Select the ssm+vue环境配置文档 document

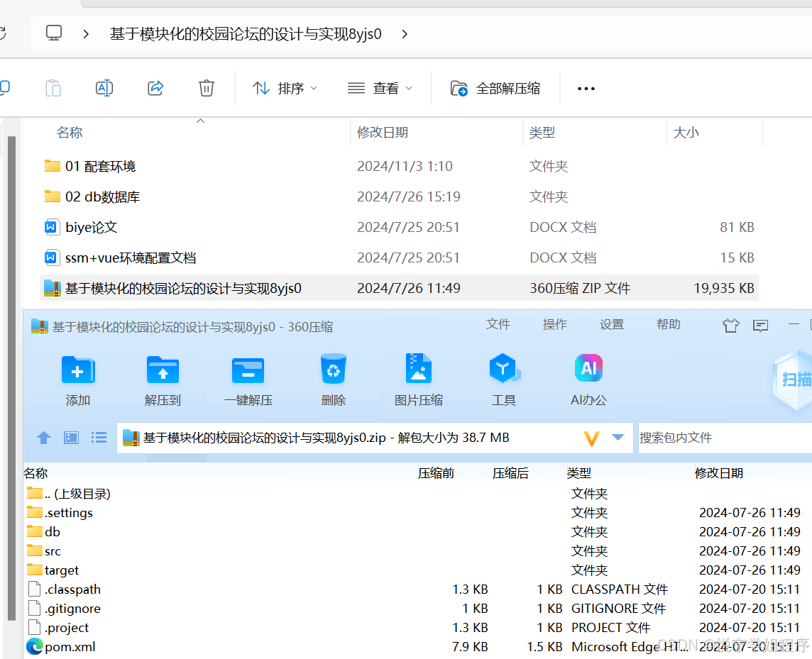(120, 257)
